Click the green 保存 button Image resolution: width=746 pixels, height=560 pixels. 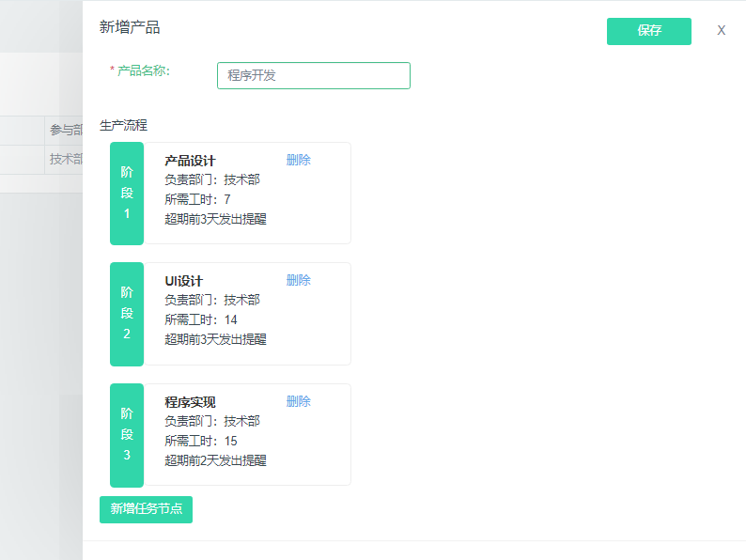pos(648,31)
